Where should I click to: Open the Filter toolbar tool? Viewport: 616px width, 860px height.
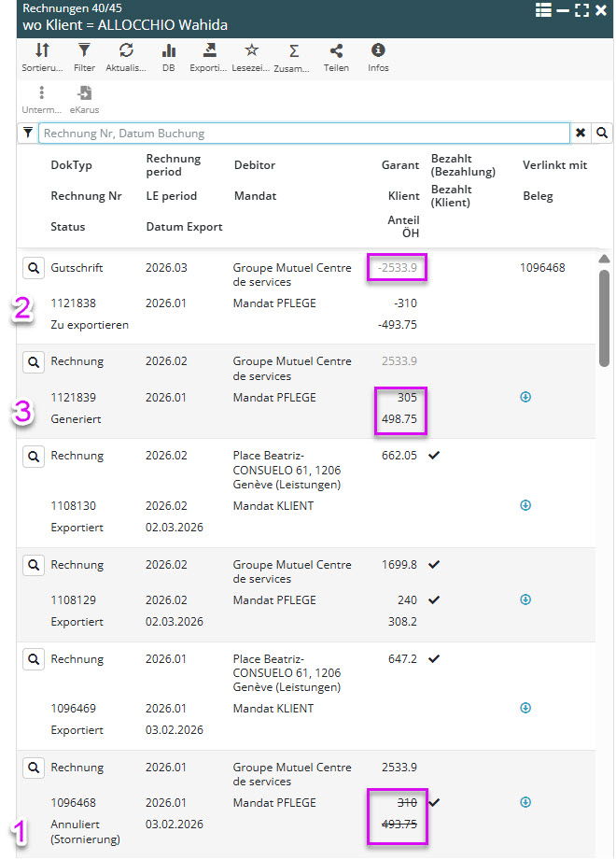[x=84, y=51]
